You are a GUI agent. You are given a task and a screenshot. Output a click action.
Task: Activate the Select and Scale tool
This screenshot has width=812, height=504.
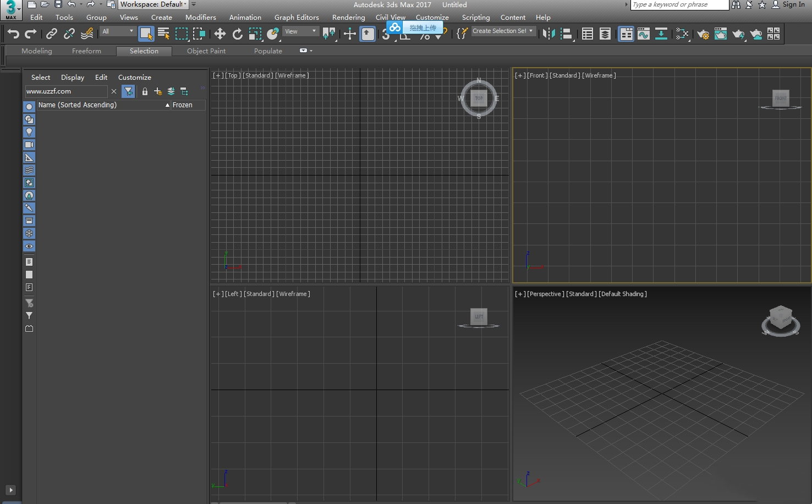coord(255,34)
